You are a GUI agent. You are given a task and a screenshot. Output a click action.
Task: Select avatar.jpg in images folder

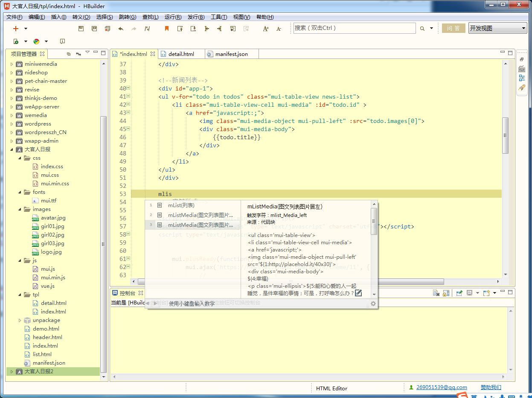53,218
